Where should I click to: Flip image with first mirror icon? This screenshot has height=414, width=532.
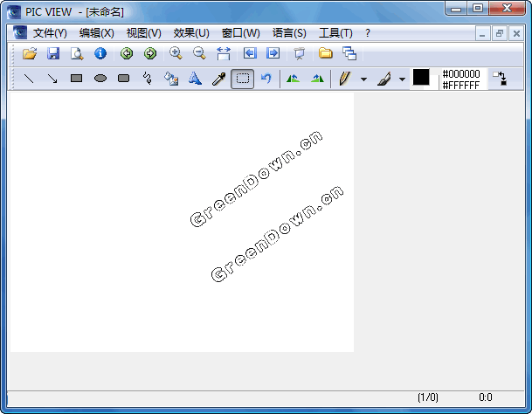coord(293,79)
